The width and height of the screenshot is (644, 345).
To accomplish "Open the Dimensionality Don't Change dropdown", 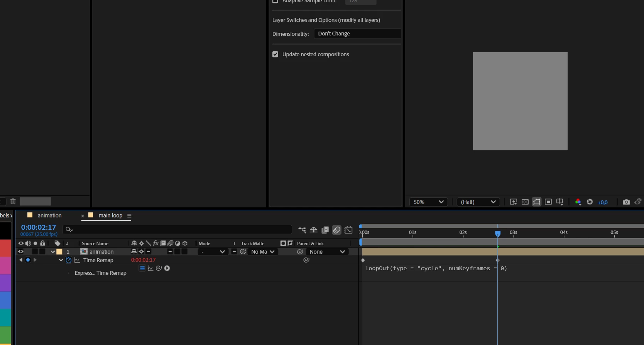I will pyautogui.click(x=358, y=34).
